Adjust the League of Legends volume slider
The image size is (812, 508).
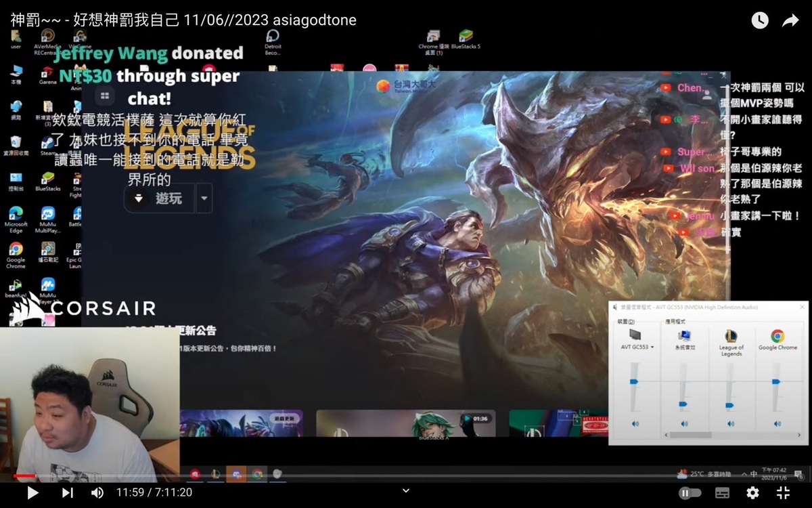click(729, 405)
